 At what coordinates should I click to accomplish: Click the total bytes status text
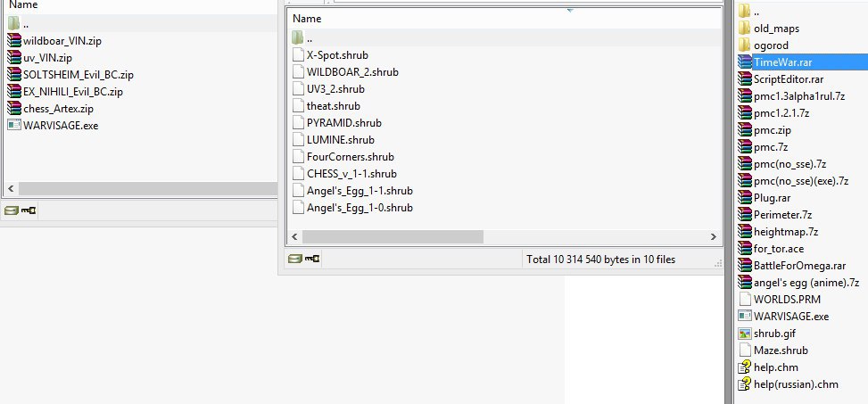pos(600,259)
